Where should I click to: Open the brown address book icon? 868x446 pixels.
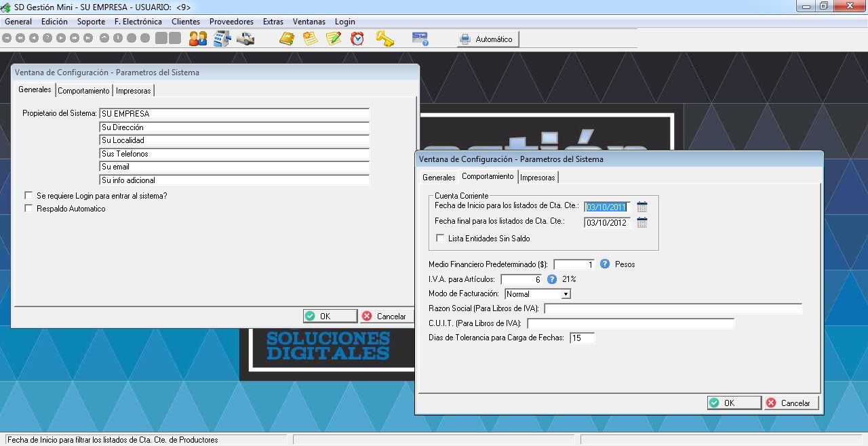(287, 39)
